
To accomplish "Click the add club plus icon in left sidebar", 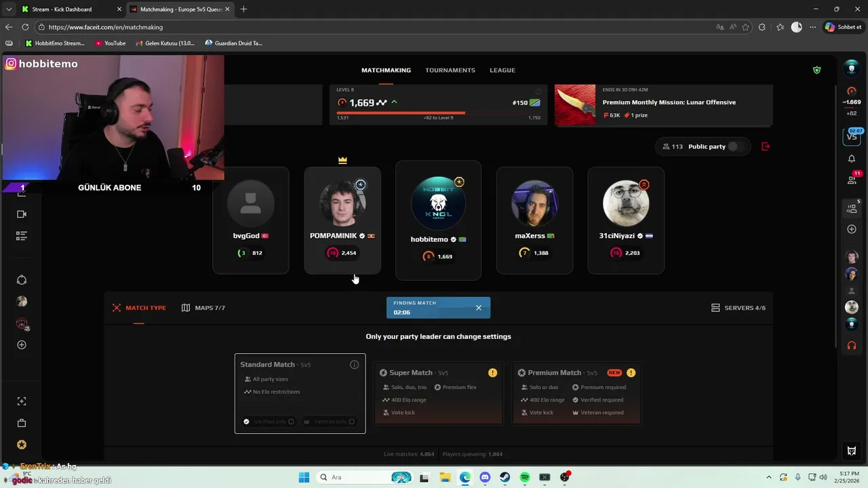I will [22, 345].
